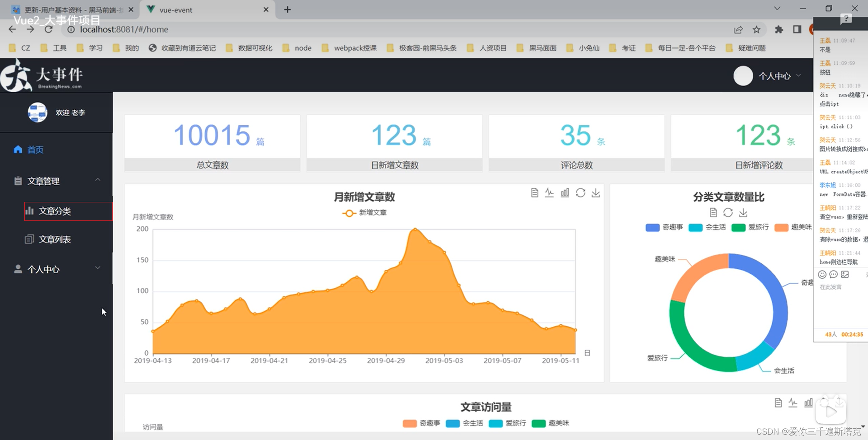Switch 月新增文章数 chart to bar type
Viewport: 868px width, 440px height.
565,193
